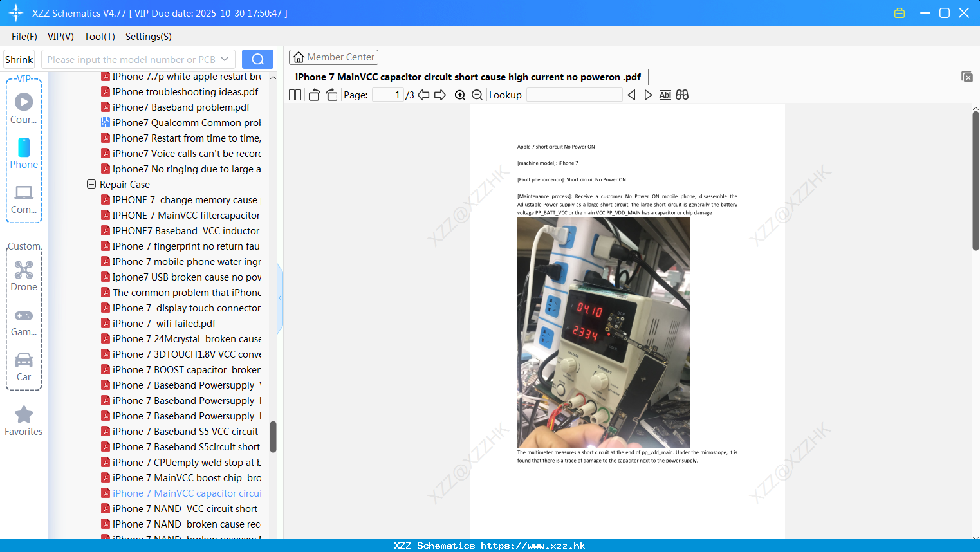Viewport: 980px width, 552px height.
Task: Open the VIP(V) menu
Action: tap(60, 37)
